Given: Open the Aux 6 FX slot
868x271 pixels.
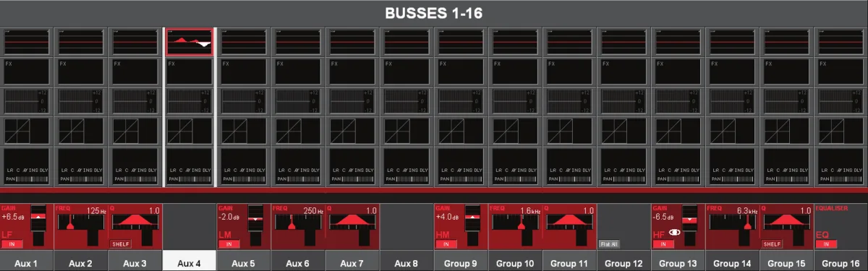Looking at the screenshot, I should pos(298,72).
